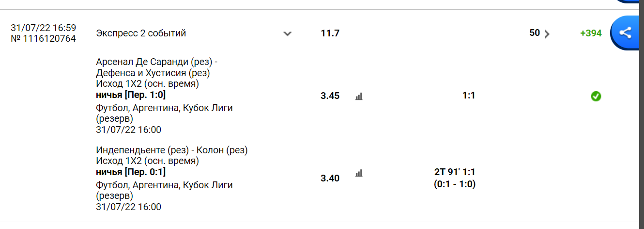644x229 pixels.
Task: Collapse the Экспресс 2 событий chevron
Action: click(288, 33)
